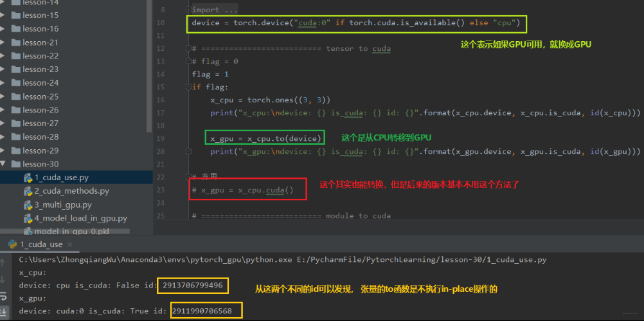This screenshot has height=321, width=644.
Task: Expand the lesson-21 folder arrow
Action: (x=3, y=42)
